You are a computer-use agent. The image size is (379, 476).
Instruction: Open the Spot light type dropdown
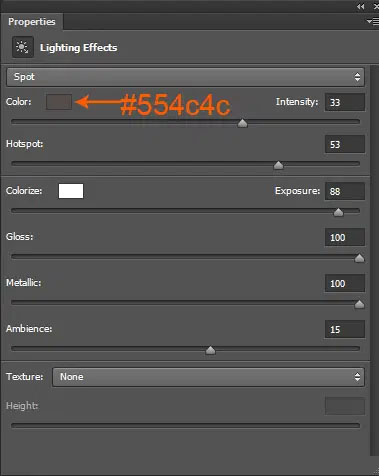185,77
